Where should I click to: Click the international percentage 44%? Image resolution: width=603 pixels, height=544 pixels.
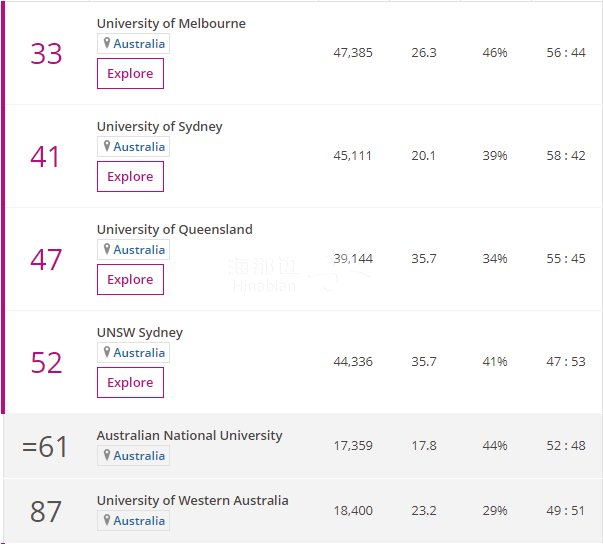[x=495, y=446]
